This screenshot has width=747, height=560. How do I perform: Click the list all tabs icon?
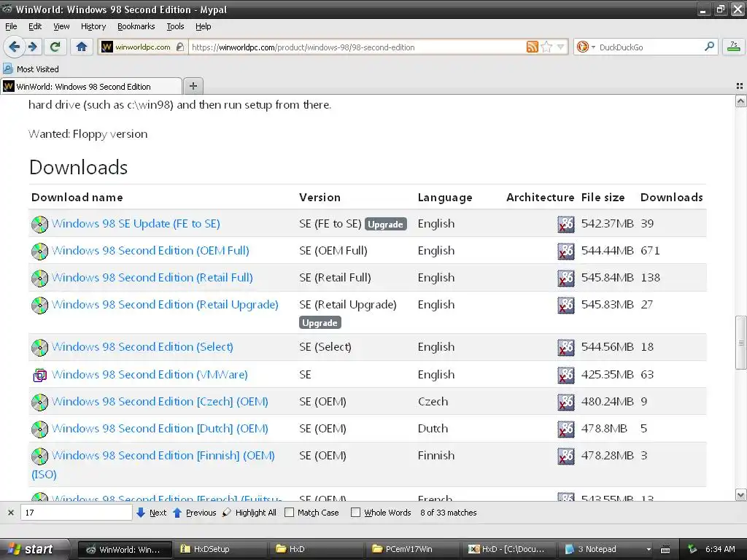(x=740, y=86)
